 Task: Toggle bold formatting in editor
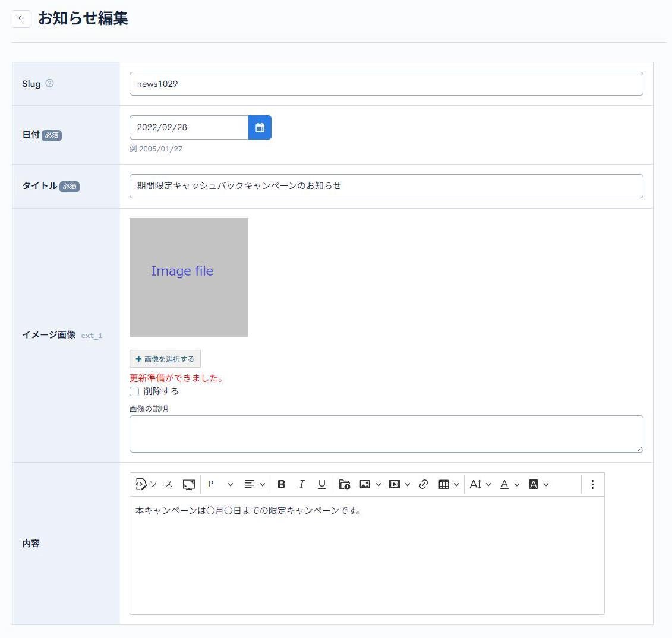pyautogui.click(x=282, y=484)
